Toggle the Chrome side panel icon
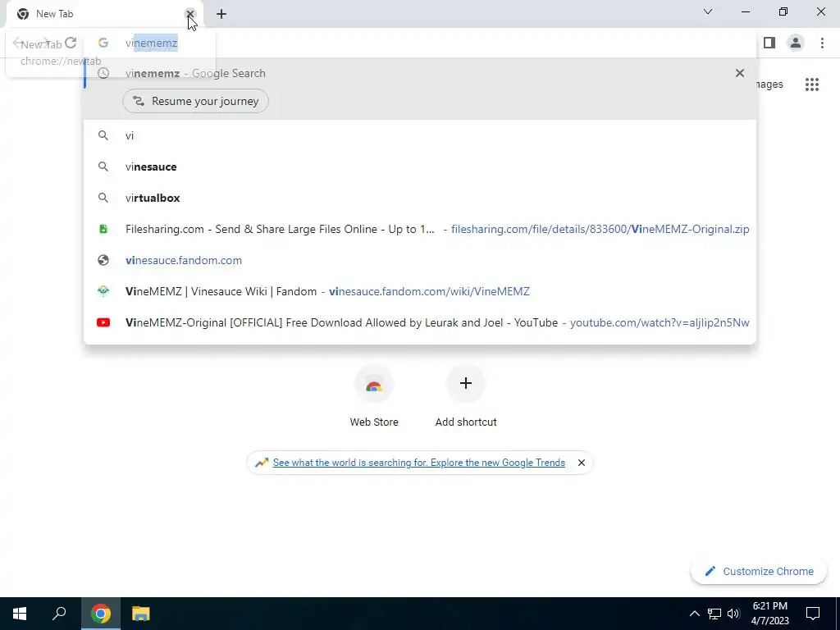Screen dimensions: 840x630 [769, 43]
